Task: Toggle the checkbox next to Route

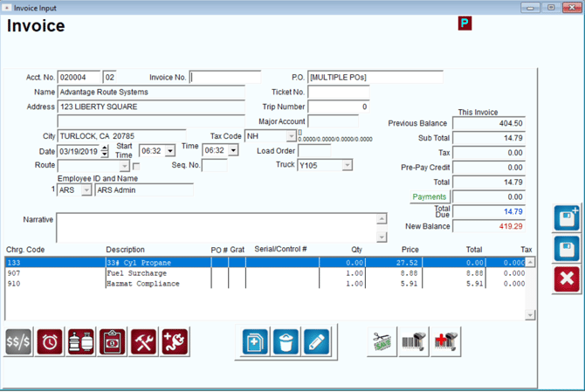Action: pos(136,167)
